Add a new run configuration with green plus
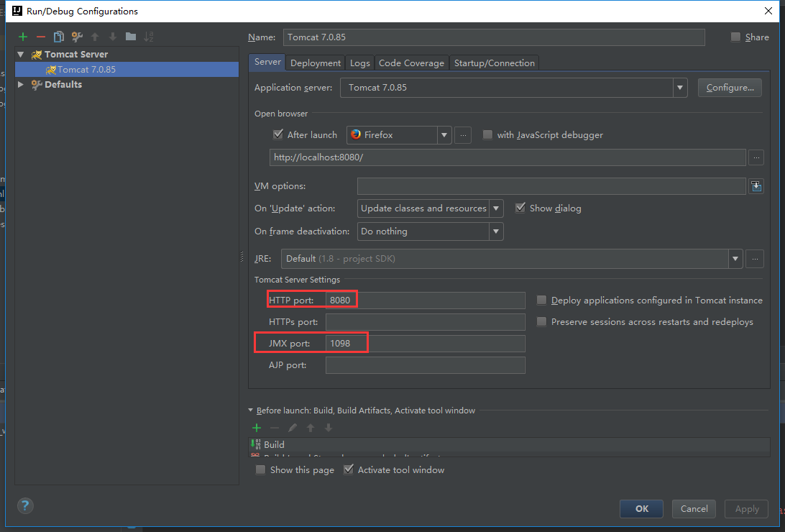Screen dimensions: 785x532 point(23,37)
